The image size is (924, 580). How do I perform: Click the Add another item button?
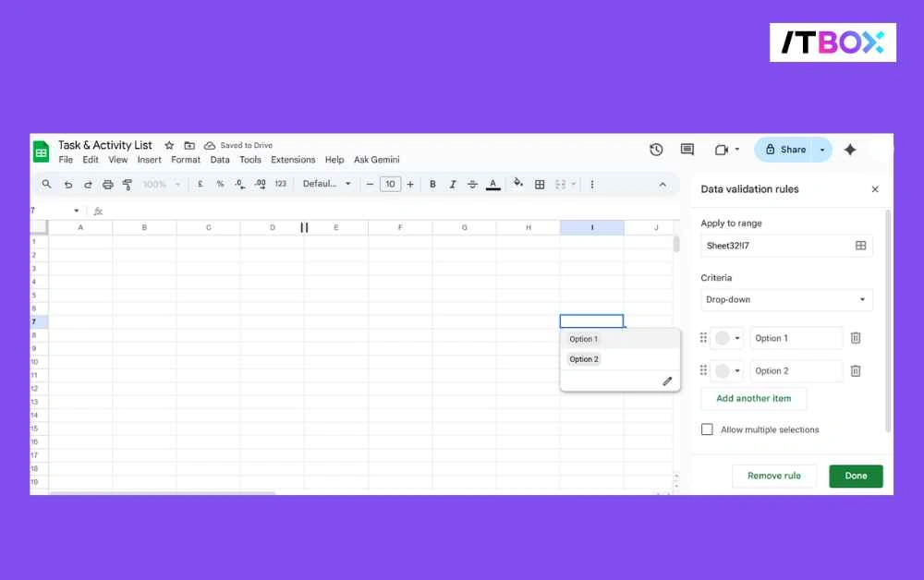[x=753, y=398]
